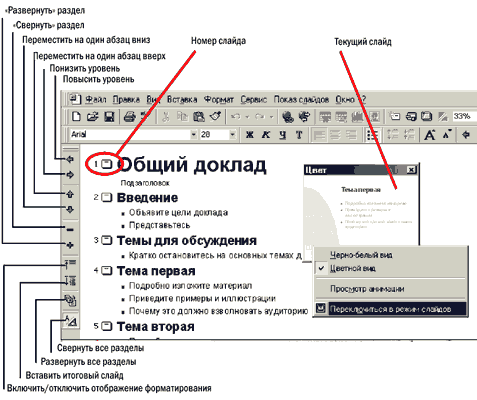477x400 pixels.
Task: Collapse section with minus icon in outline toolbar
Action: 70,230
